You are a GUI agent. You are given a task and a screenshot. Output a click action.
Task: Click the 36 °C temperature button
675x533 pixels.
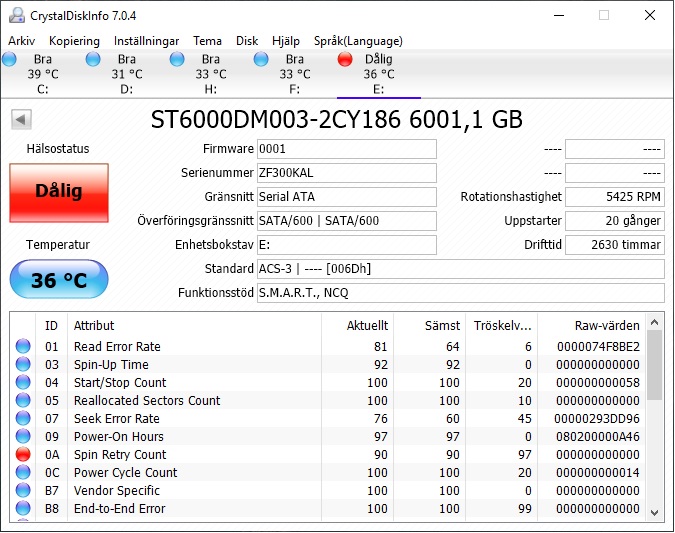click(59, 279)
